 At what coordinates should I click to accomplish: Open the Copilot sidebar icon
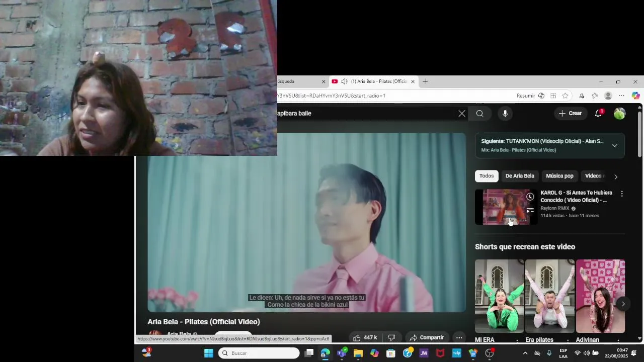tap(635, 96)
